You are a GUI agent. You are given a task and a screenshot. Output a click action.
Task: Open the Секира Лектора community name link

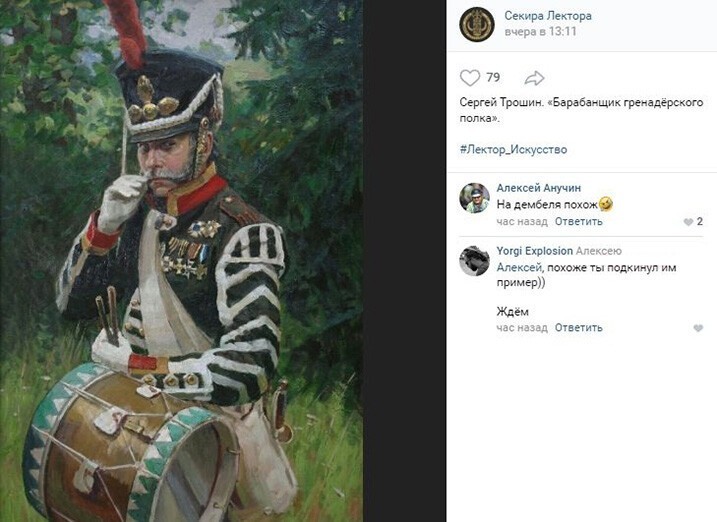point(548,16)
